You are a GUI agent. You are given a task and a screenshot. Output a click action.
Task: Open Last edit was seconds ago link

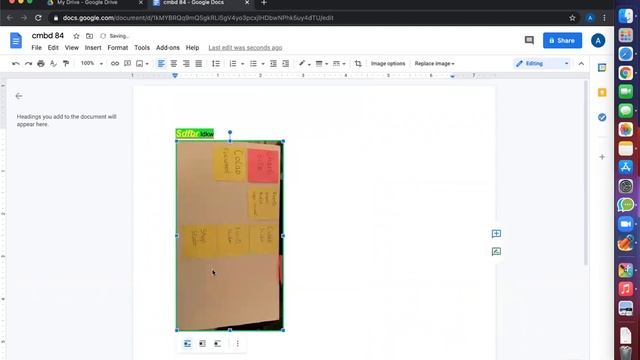pos(245,48)
